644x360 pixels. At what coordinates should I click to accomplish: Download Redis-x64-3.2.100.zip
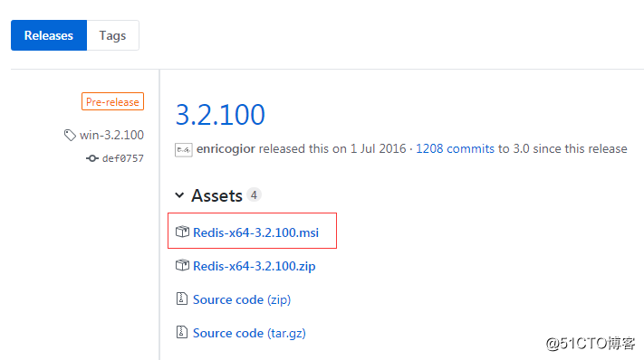point(255,266)
